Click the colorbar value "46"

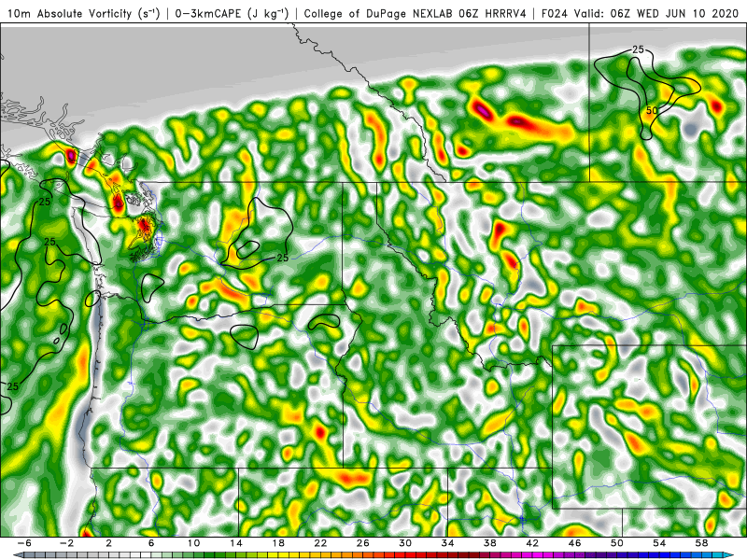(x=574, y=543)
